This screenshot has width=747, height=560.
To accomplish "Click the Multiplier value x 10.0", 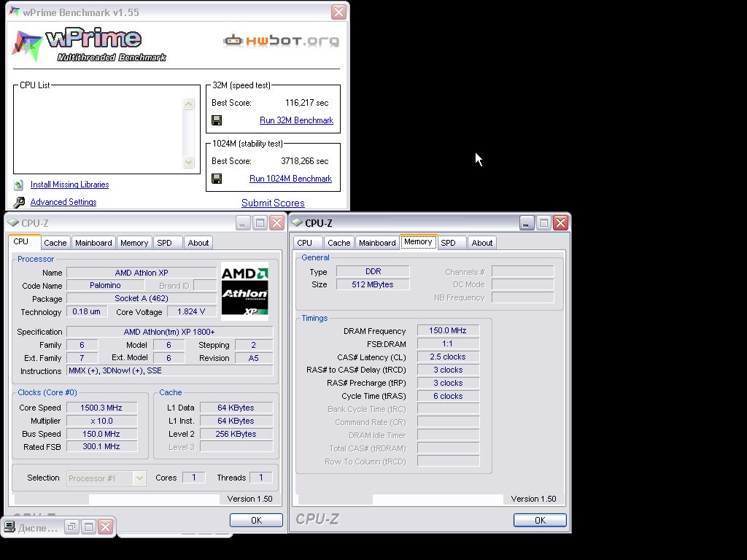I will (102, 421).
